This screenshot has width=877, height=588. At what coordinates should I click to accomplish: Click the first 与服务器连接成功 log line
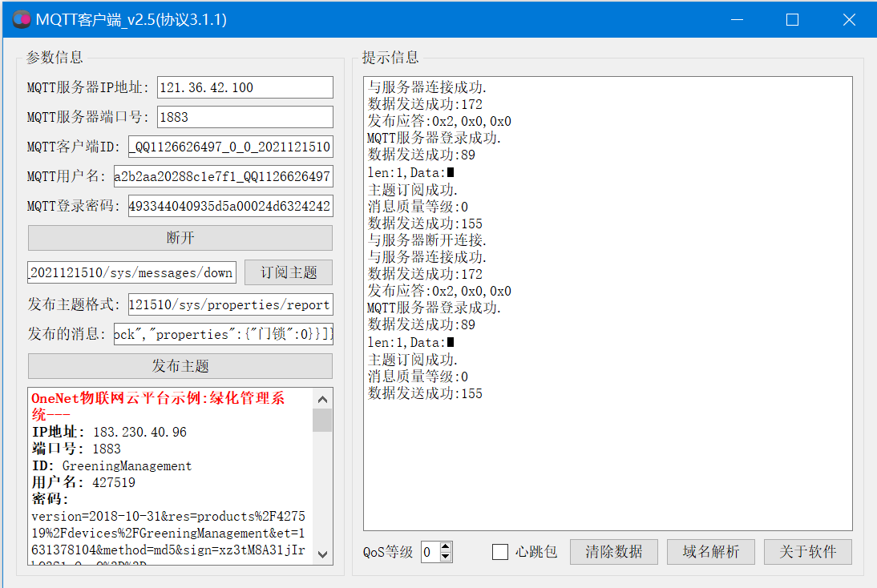pos(427,87)
